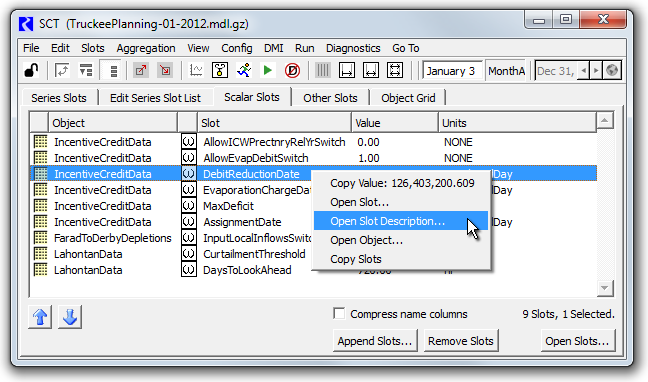Screen dimensions: 648x382
Task: Switch to the Other Slots tab
Action: click(330, 98)
